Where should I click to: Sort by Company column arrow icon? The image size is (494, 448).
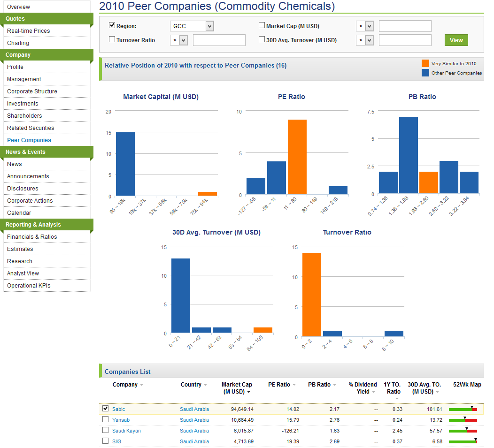pyautogui.click(x=141, y=385)
